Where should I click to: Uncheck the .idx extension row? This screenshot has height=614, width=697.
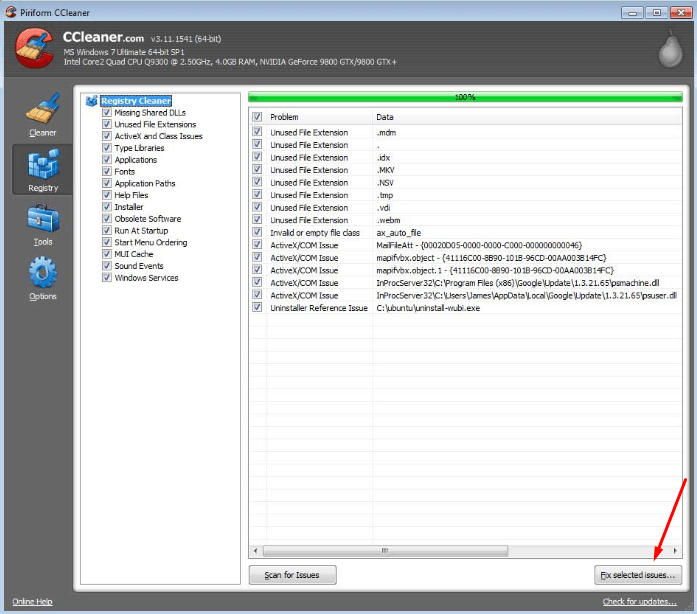(x=257, y=157)
